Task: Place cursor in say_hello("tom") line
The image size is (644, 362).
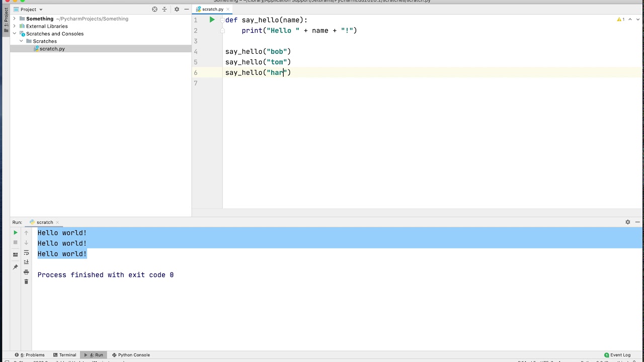Action: [258, 62]
